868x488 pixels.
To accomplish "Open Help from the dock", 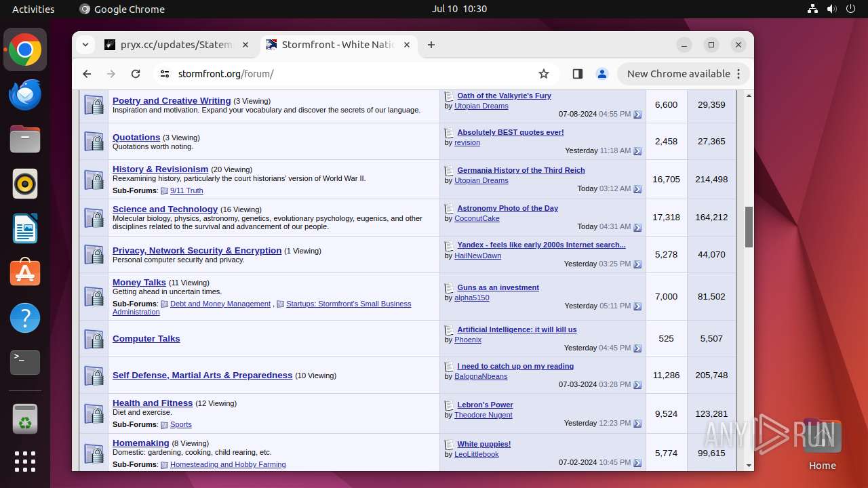I will coord(25,318).
